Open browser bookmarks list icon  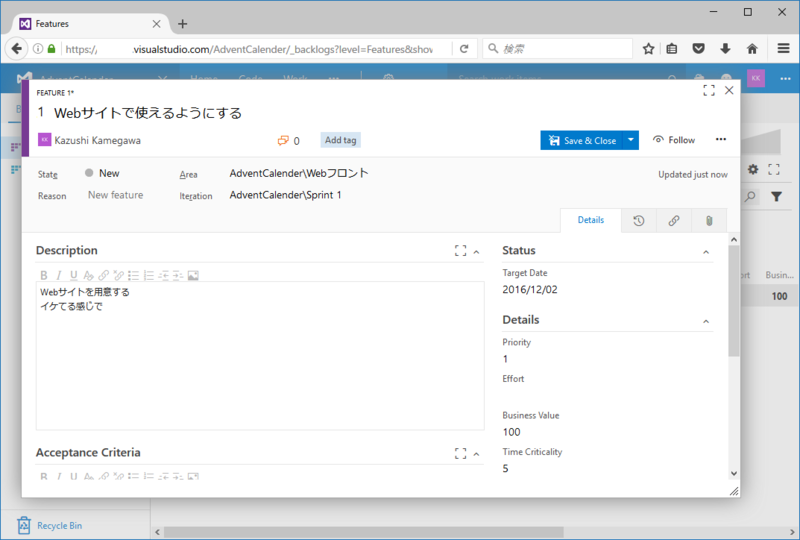672,48
